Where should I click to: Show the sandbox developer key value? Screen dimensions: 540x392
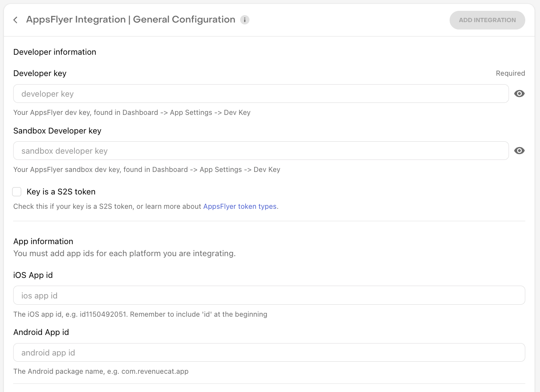point(519,151)
